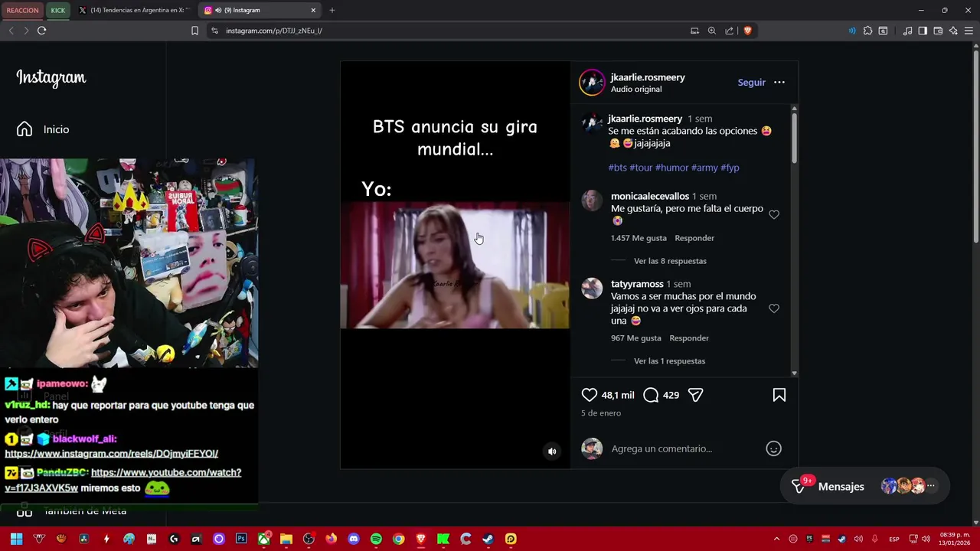Open Steam from taskbar
The width and height of the screenshot is (980, 551).
coord(488,539)
